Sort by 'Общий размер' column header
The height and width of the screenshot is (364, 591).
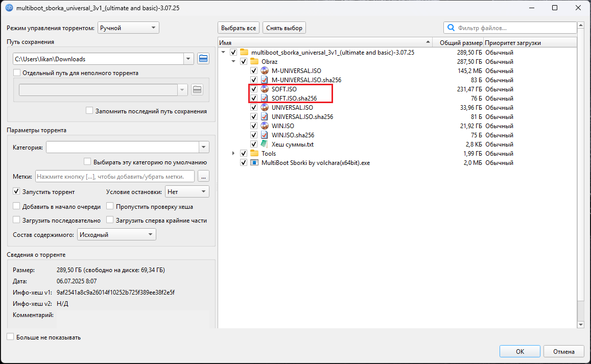[458, 43]
